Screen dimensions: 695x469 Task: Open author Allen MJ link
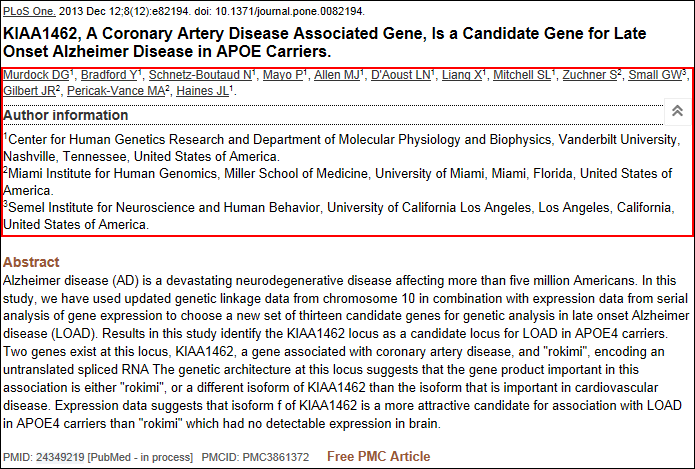point(335,75)
